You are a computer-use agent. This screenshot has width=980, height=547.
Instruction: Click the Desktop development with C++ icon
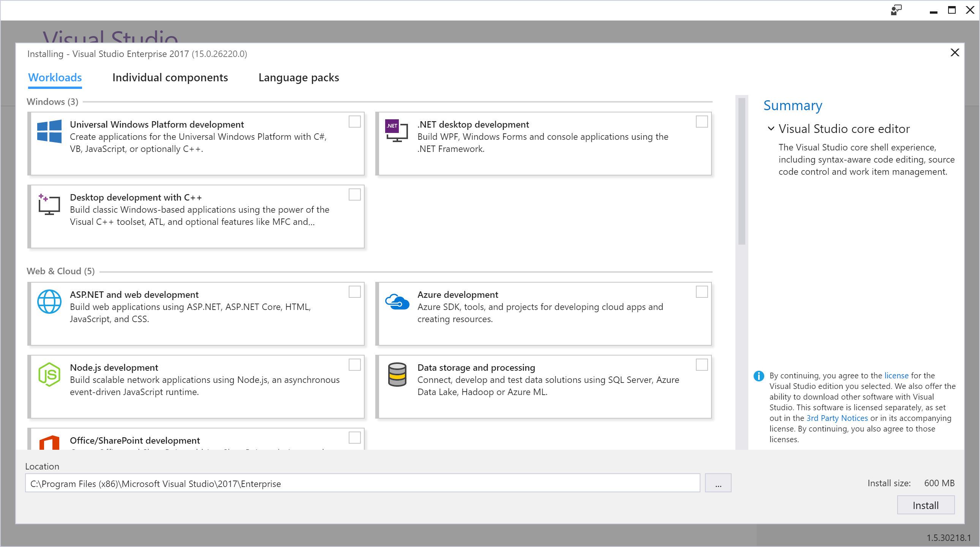click(x=49, y=205)
